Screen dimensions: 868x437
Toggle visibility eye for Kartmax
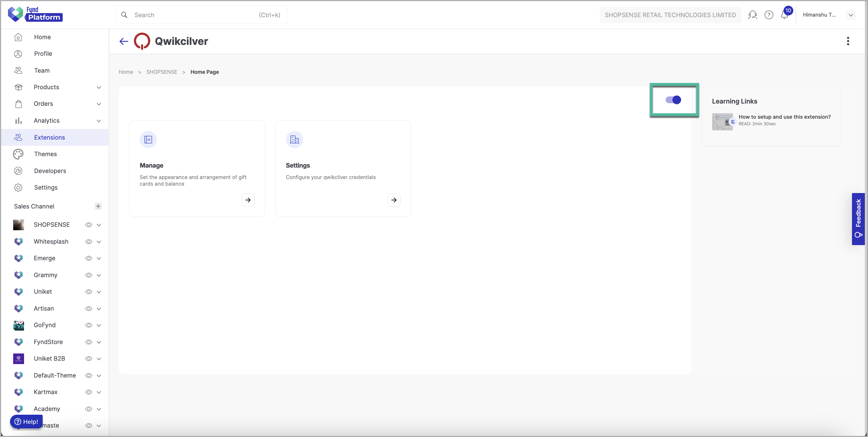(89, 392)
